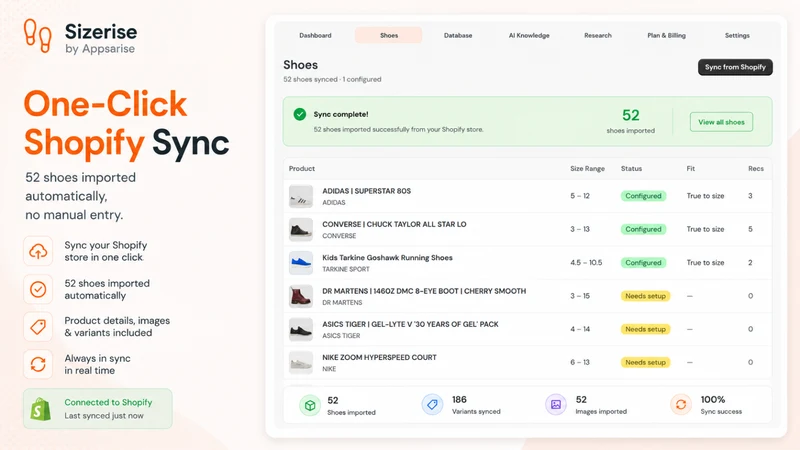Viewport: 800px width, 450px height.
Task: Select 'Kids Tarkine Goshawk Running Shoes' name
Action: pos(387,258)
